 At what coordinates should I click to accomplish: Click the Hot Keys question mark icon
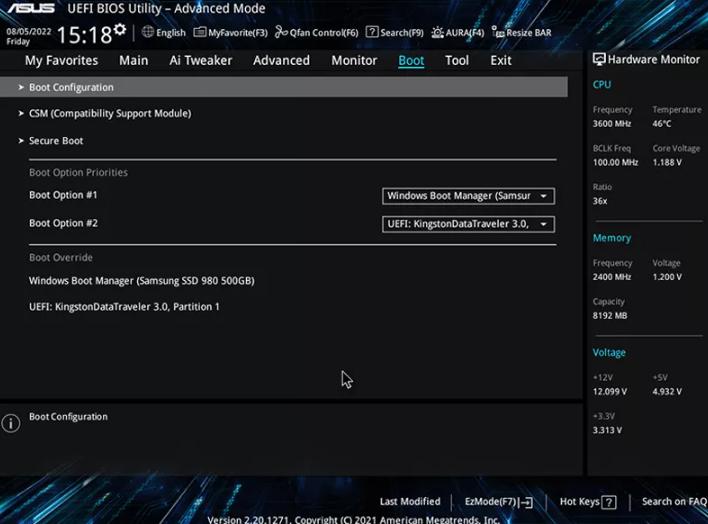click(x=609, y=502)
